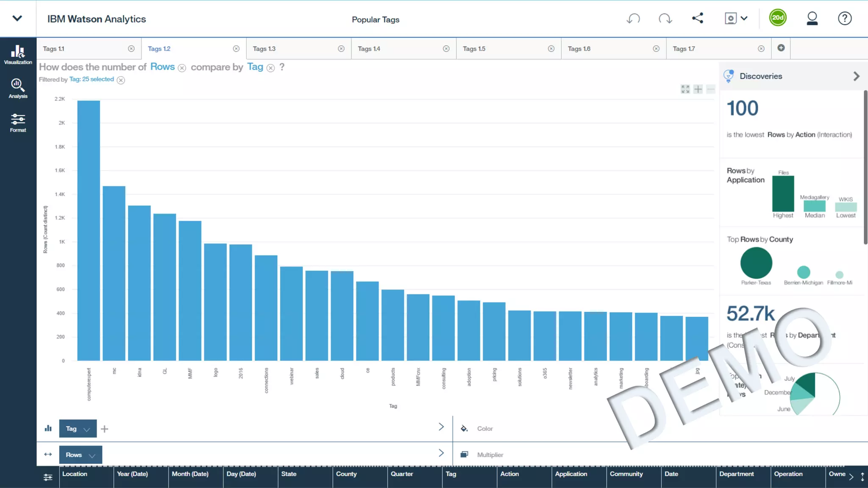
Task: Click the Tag link in question
Action: pos(255,67)
